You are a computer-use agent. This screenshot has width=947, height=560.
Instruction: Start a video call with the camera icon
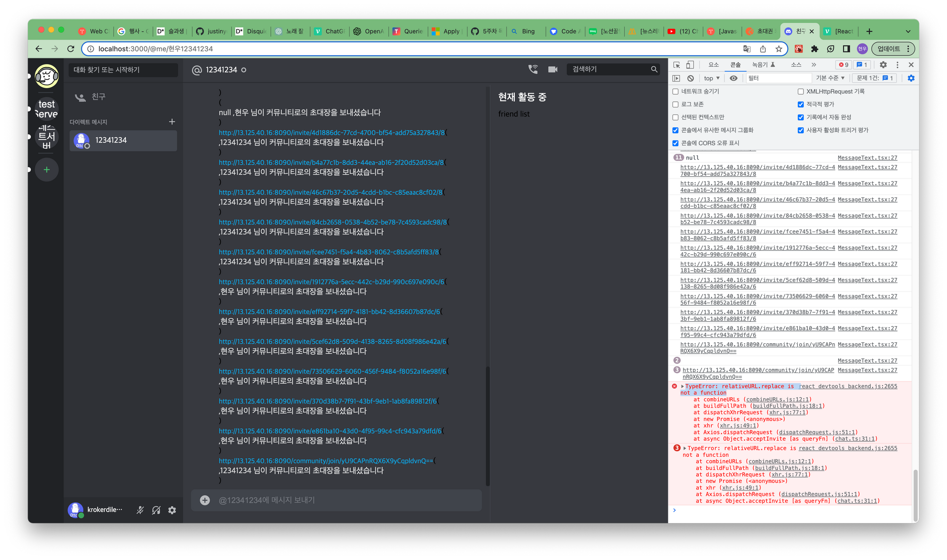553,70
